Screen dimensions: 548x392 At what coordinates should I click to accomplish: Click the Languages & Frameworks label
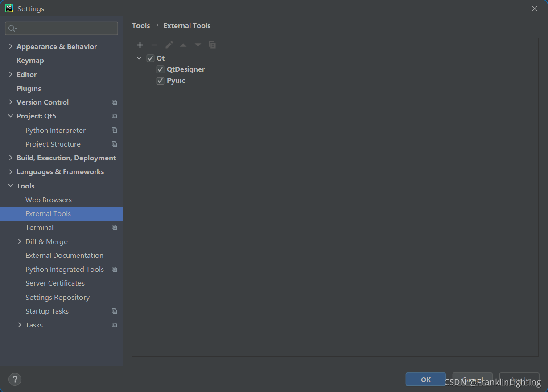point(60,172)
